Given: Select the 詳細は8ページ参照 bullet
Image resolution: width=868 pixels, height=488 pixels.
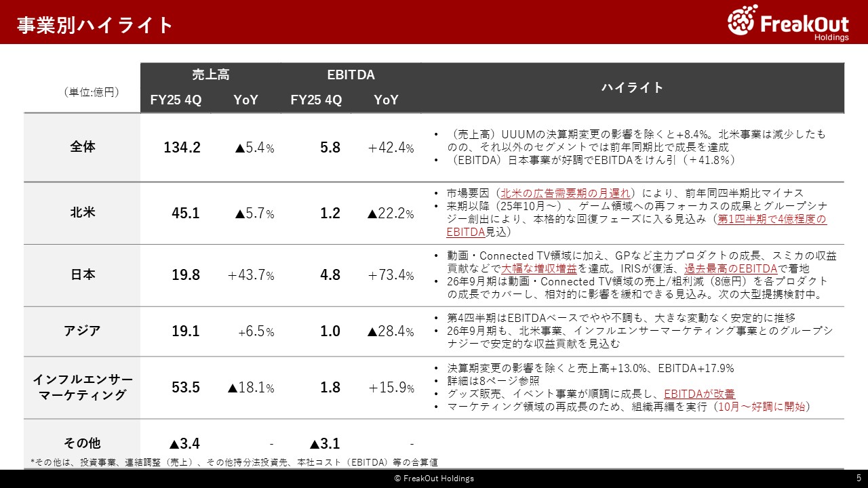Looking at the screenshot, I should (494, 381).
